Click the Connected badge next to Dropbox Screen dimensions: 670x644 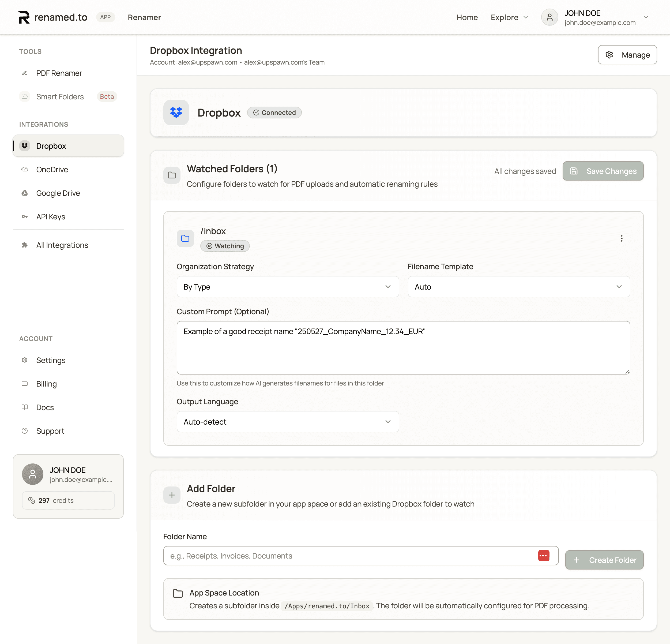coord(274,113)
